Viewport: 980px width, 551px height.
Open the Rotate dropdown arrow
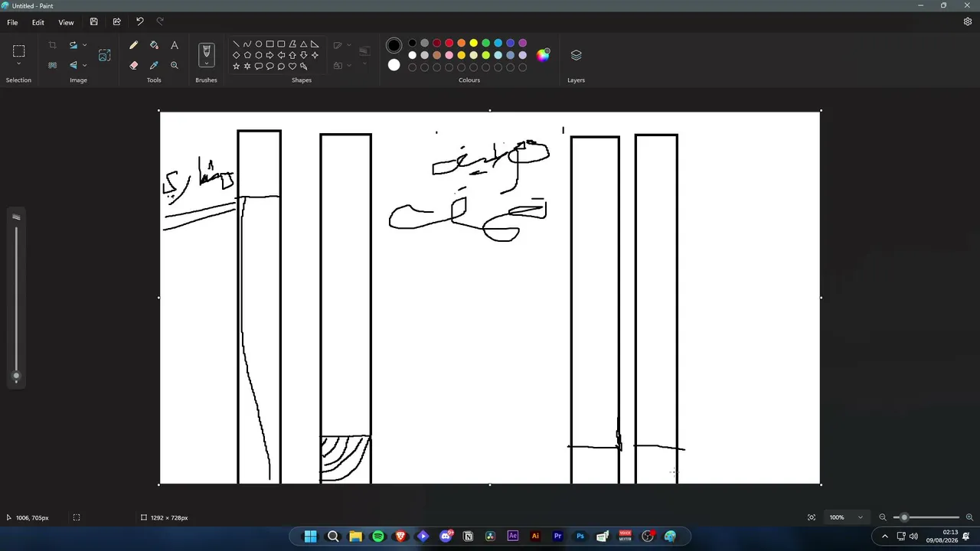84,45
